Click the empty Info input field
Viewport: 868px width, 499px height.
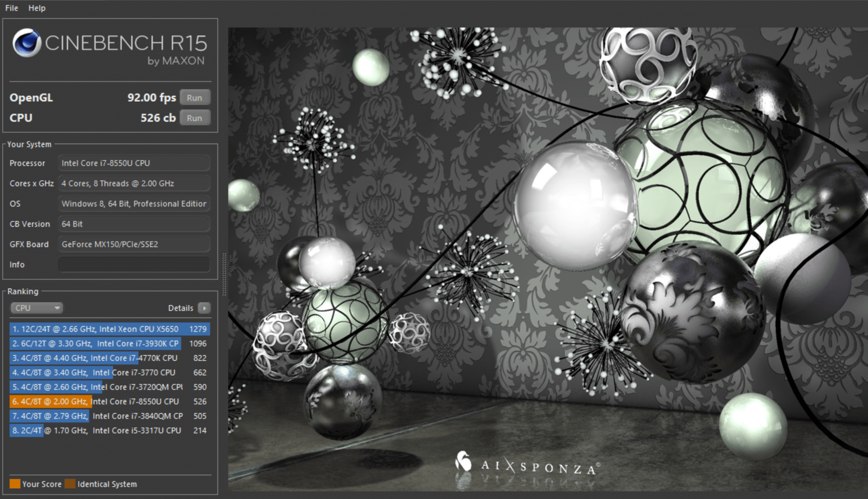pos(134,265)
